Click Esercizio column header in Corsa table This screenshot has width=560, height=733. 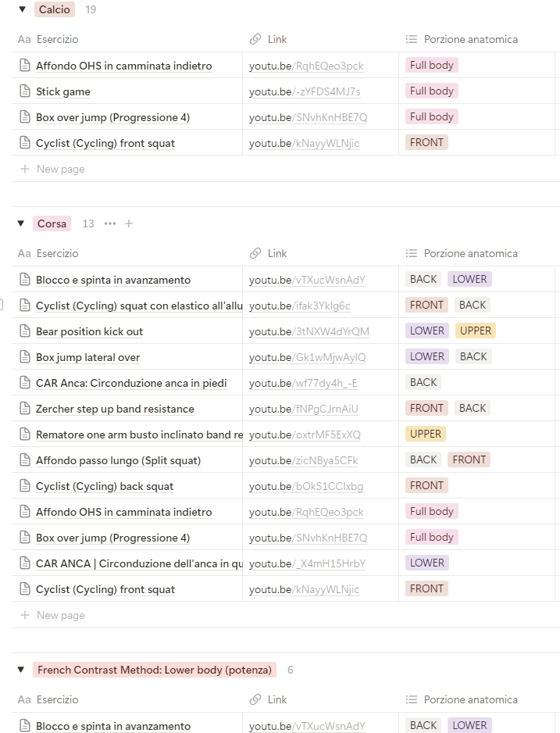[x=58, y=253]
